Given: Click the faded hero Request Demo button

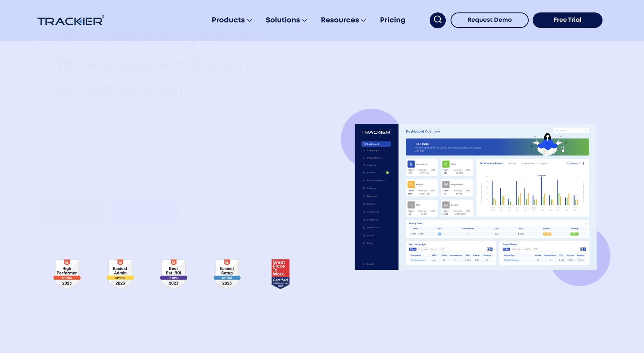Looking at the screenshot, I should [73, 212].
